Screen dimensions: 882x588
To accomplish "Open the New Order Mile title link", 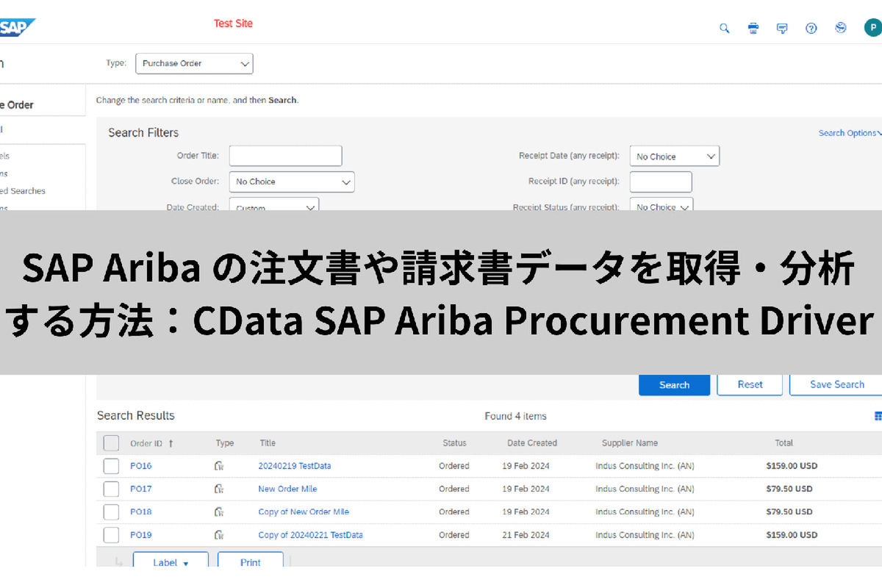I will [287, 489].
